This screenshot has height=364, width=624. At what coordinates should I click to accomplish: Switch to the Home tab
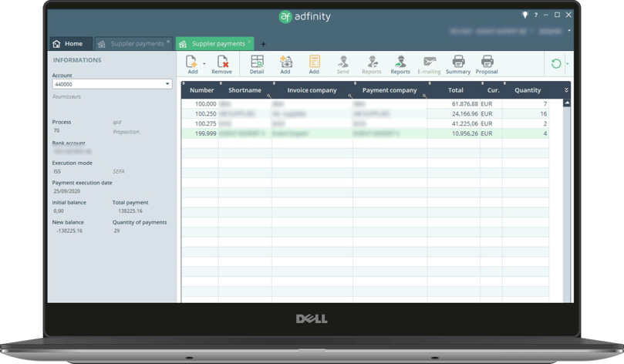click(x=68, y=44)
